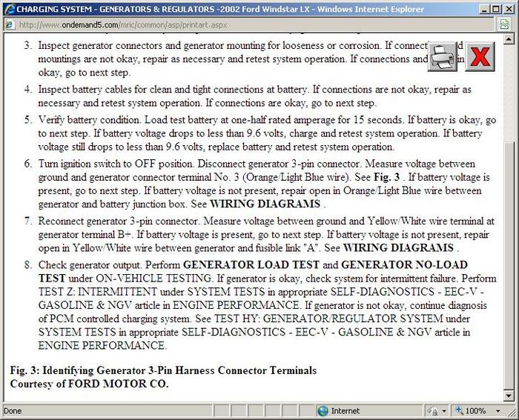The width and height of the screenshot is (519, 420).
Task: Click the Internet zone globe icon
Action: pyautogui.click(x=322, y=410)
